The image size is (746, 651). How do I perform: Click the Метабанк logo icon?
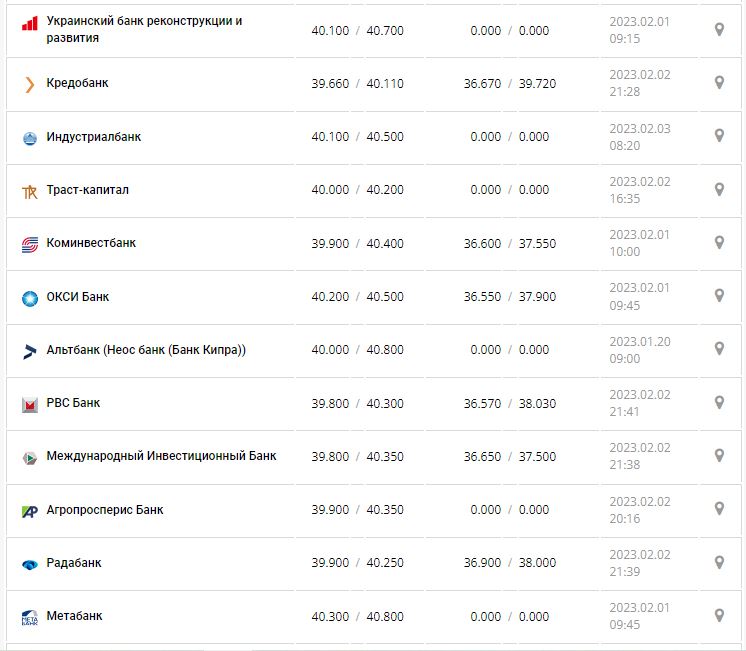[29, 617]
